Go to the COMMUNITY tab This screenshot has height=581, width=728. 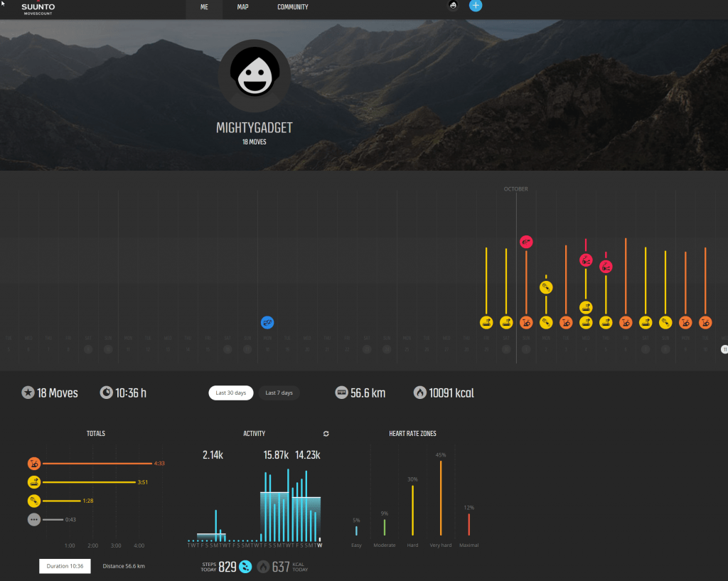pos(292,7)
